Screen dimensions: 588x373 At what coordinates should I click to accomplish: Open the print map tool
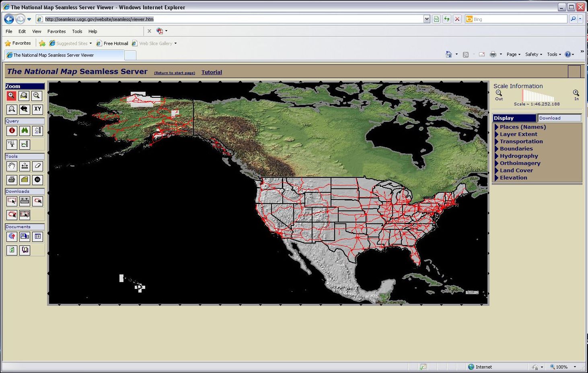12,180
